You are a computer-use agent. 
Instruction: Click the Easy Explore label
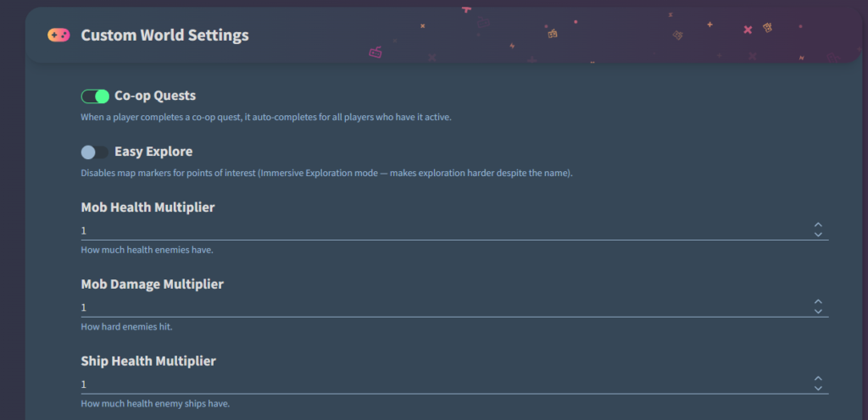[x=153, y=152]
